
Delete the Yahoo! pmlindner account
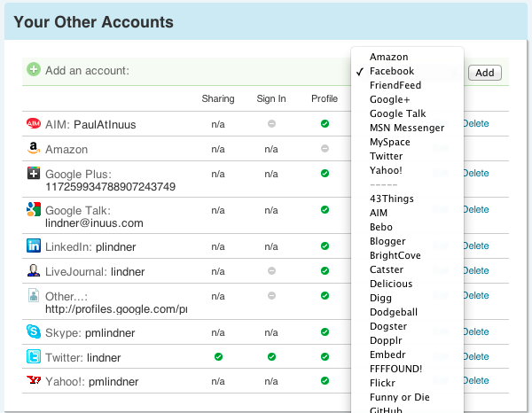pos(476,380)
